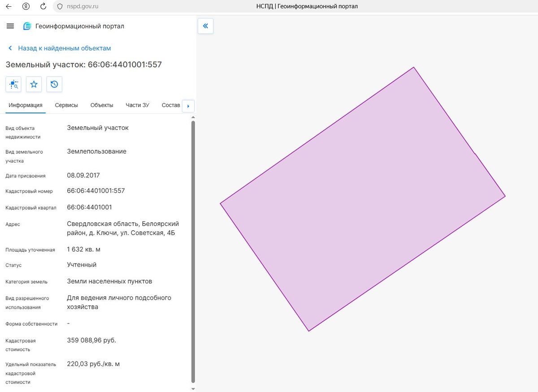
Task: Open the hamburger main menu
Action: coord(10,26)
